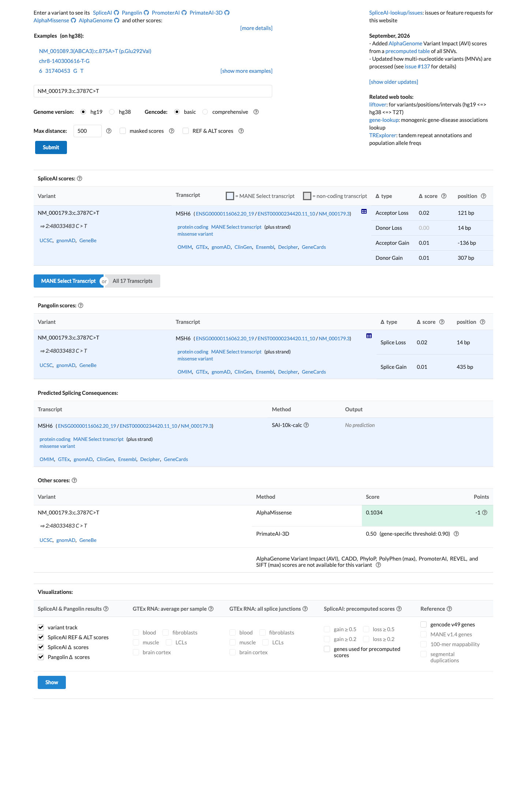
Task: Open SpliceAI-lookup/issues link
Action: tap(396, 13)
